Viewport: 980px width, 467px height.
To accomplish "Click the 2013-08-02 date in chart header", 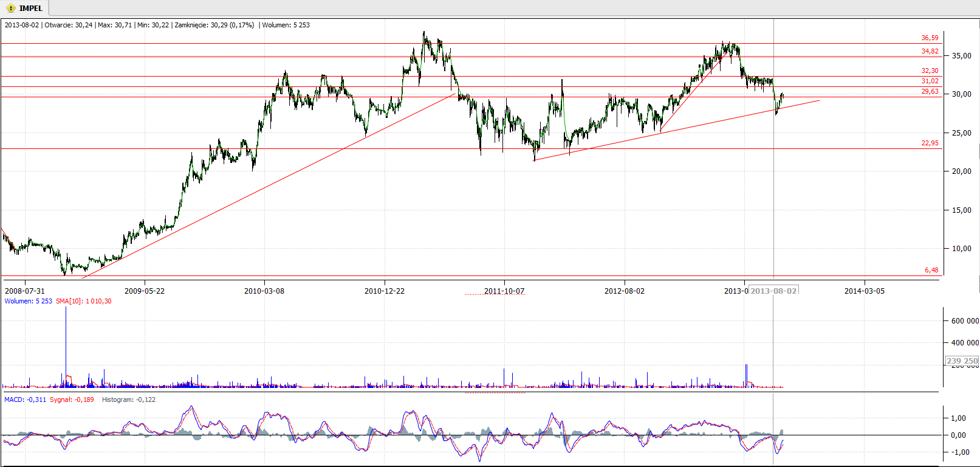I will tap(22, 25).
